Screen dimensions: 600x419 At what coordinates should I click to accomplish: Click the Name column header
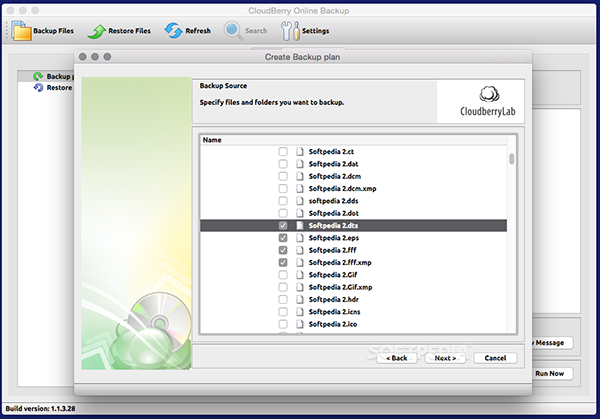(x=354, y=140)
